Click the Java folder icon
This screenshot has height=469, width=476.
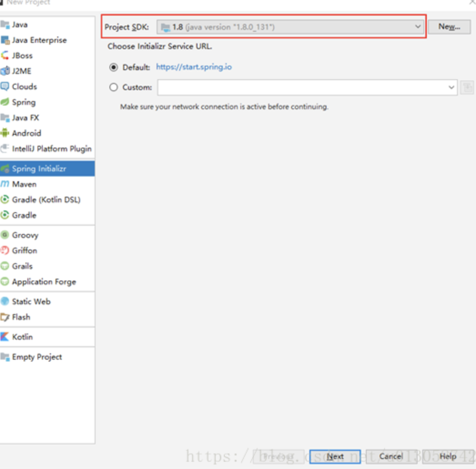tap(5, 24)
